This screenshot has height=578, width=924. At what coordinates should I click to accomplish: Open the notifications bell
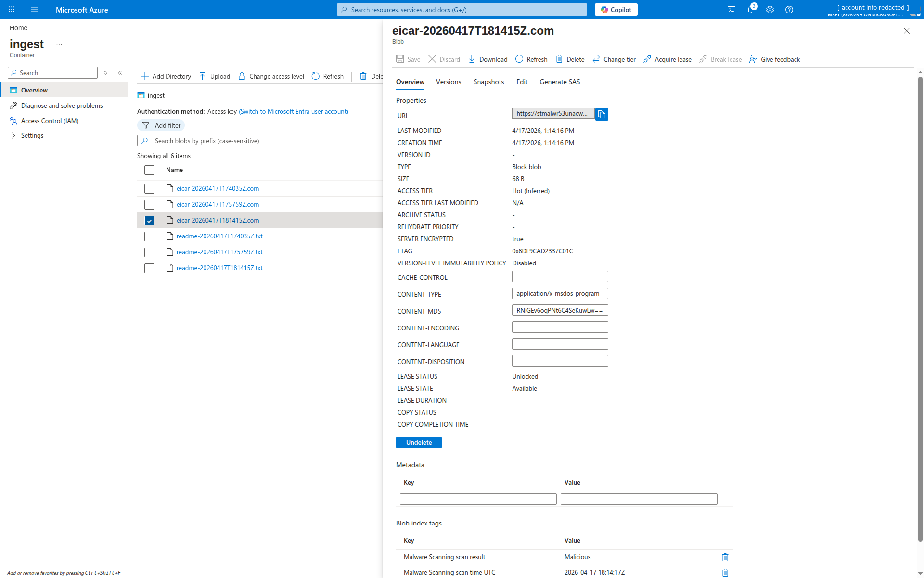coord(750,10)
